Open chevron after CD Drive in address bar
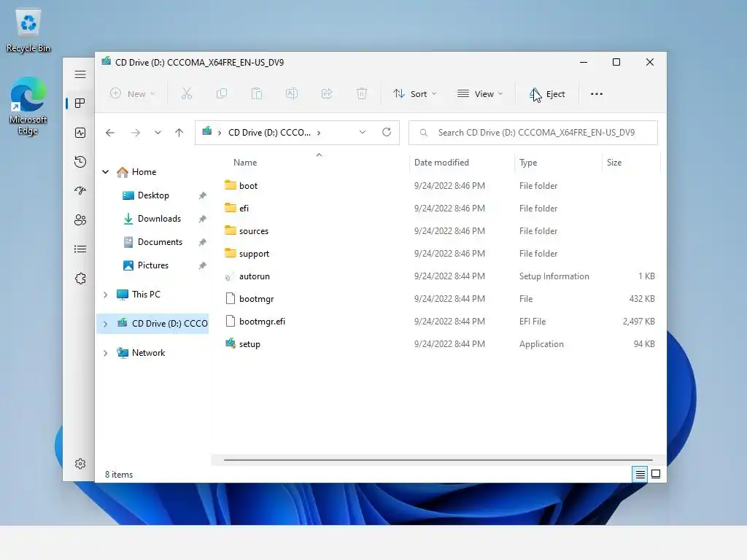The height and width of the screenshot is (560, 747). (319, 133)
